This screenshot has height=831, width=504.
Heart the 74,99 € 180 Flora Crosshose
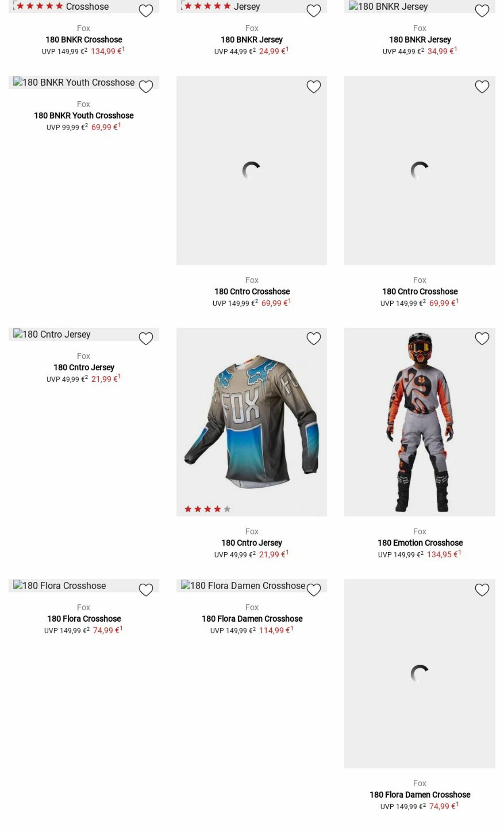tap(146, 590)
